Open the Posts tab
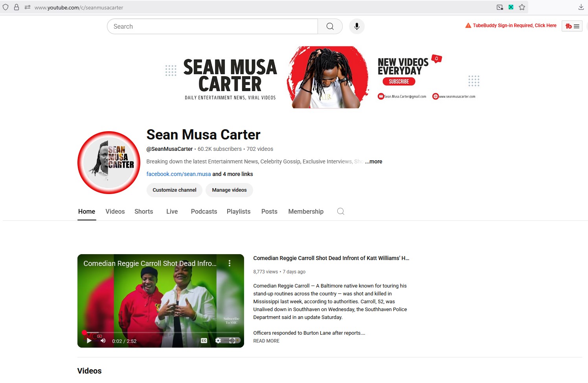This screenshot has width=588, height=383. tap(269, 211)
